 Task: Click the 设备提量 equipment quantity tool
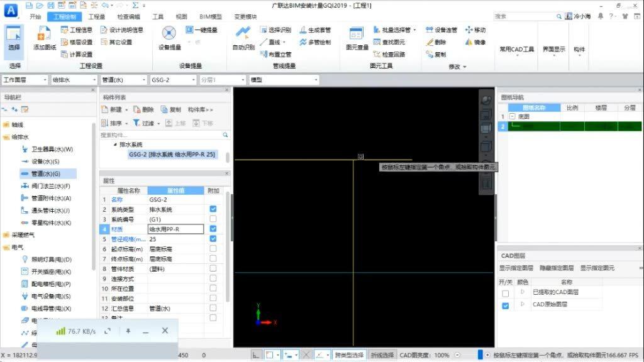(170, 38)
